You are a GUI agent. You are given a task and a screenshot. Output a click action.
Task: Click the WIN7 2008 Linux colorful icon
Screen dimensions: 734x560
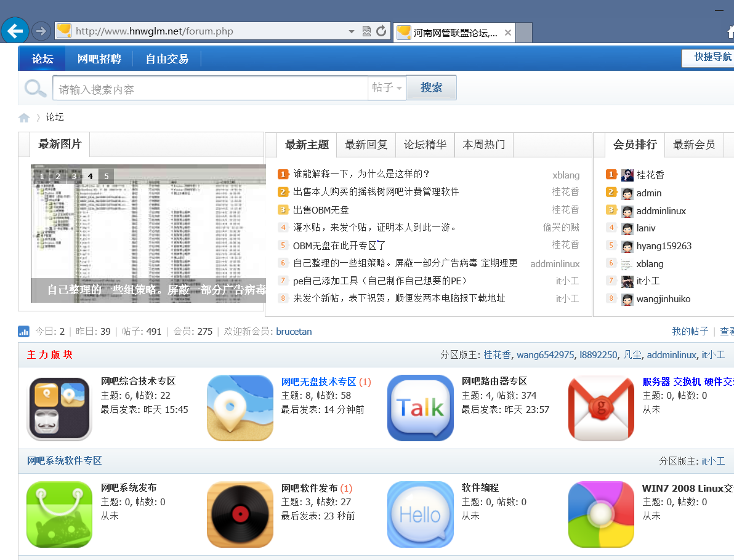click(x=601, y=514)
